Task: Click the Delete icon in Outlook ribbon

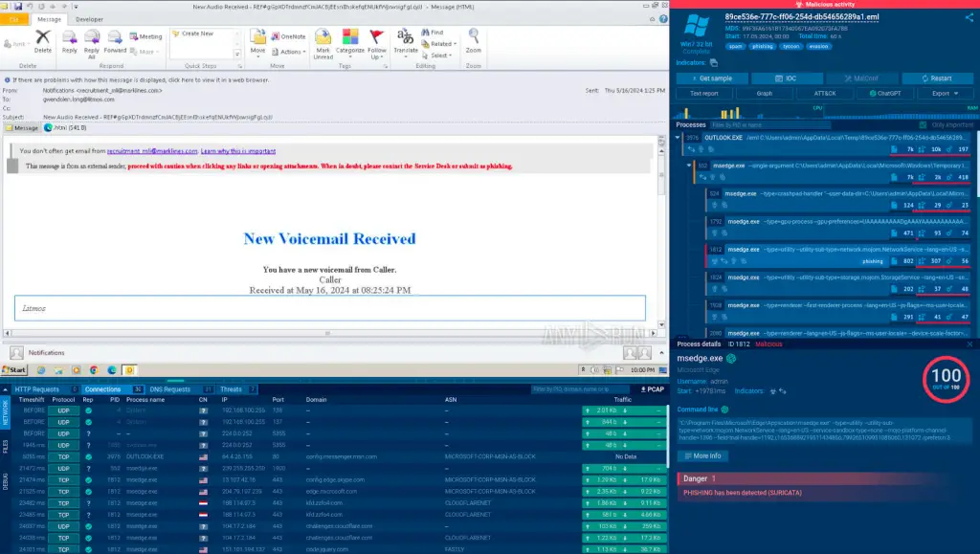Action: pyautogui.click(x=42, y=38)
